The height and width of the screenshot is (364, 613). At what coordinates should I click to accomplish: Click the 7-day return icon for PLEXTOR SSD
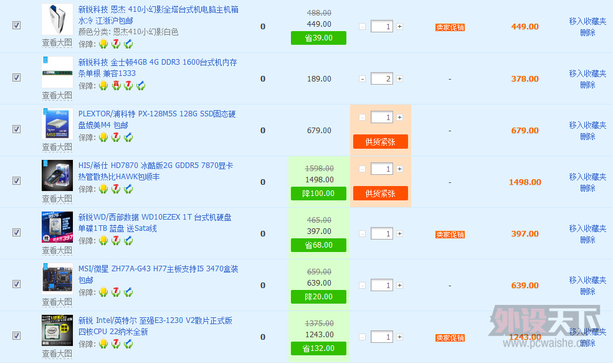click(x=116, y=137)
